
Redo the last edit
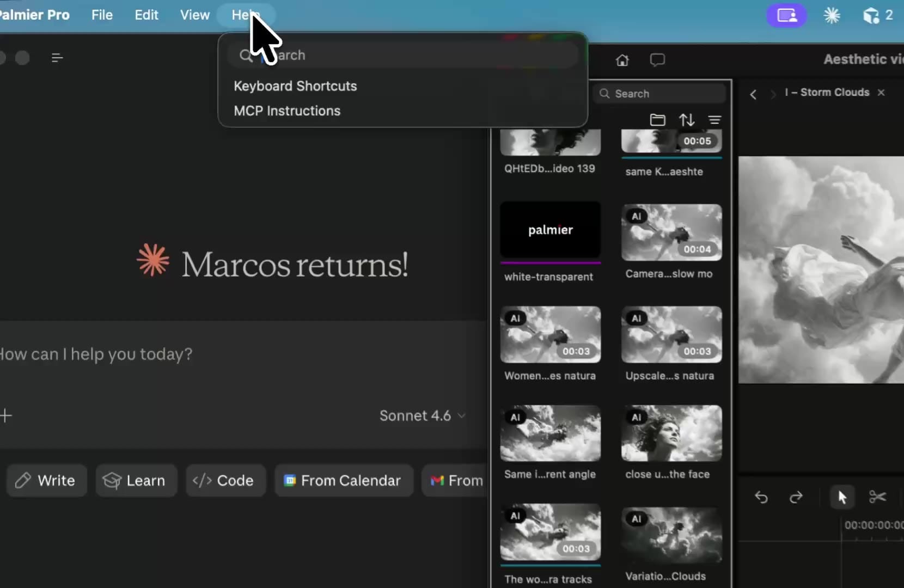(x=796, y=497)
